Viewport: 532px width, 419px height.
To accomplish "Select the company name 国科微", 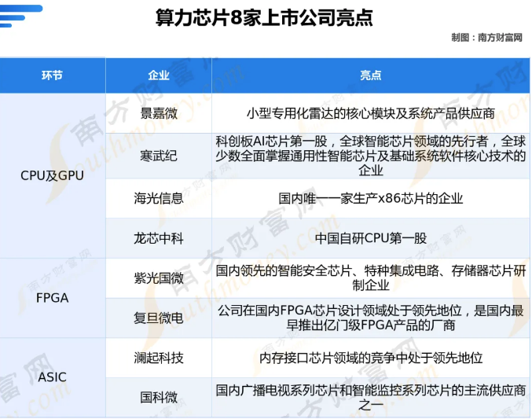I will click(159, 397).
